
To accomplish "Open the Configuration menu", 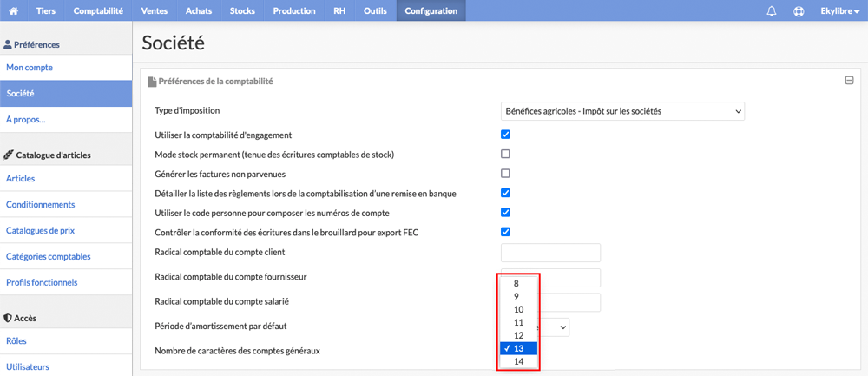I will [431, 10].
